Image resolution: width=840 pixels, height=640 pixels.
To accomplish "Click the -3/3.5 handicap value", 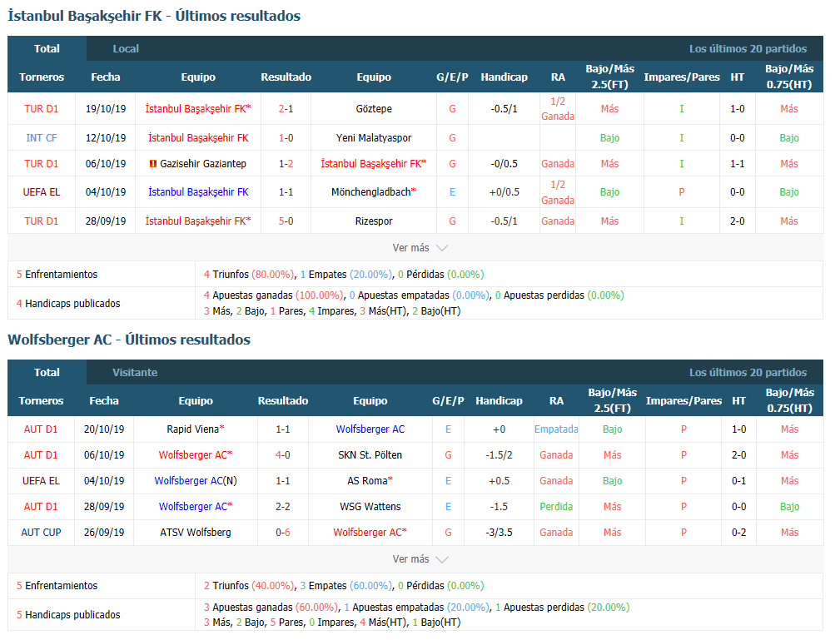I will (x=499, y=533).
